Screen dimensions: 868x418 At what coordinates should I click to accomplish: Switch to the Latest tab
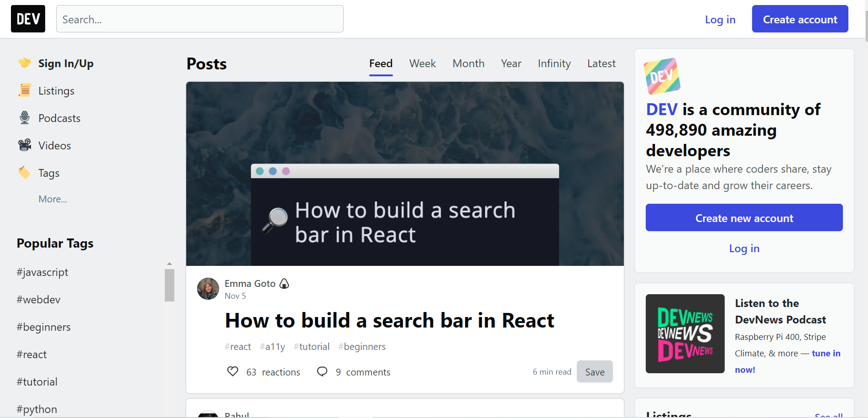601,63
